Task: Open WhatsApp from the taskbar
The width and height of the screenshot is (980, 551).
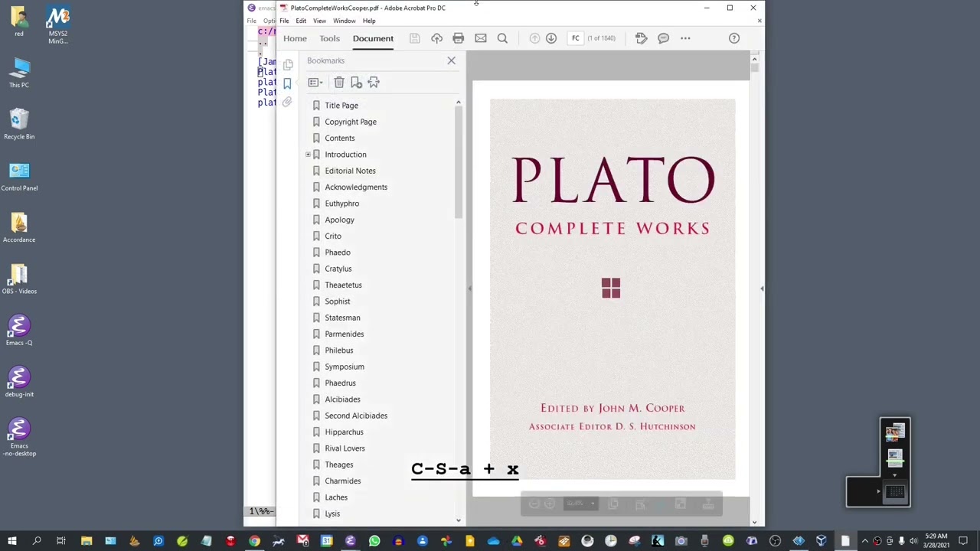Action: 374,541
